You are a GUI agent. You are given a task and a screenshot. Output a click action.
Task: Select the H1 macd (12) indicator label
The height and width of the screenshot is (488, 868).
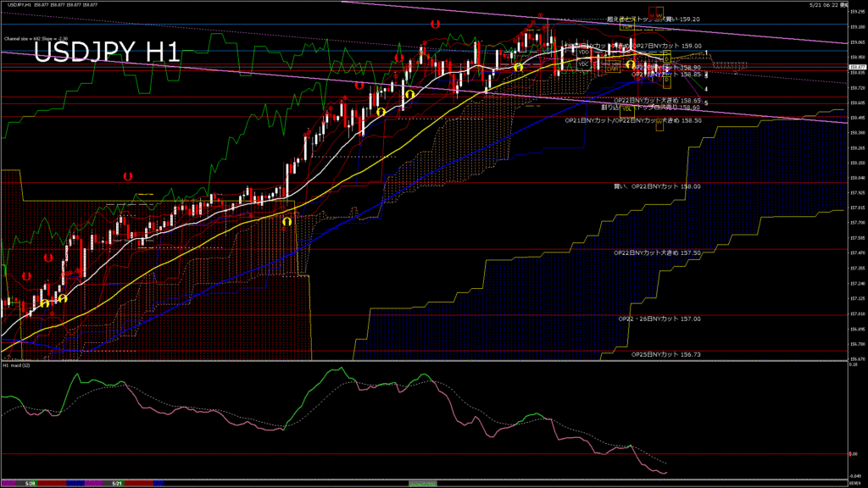tap(16, 365)
